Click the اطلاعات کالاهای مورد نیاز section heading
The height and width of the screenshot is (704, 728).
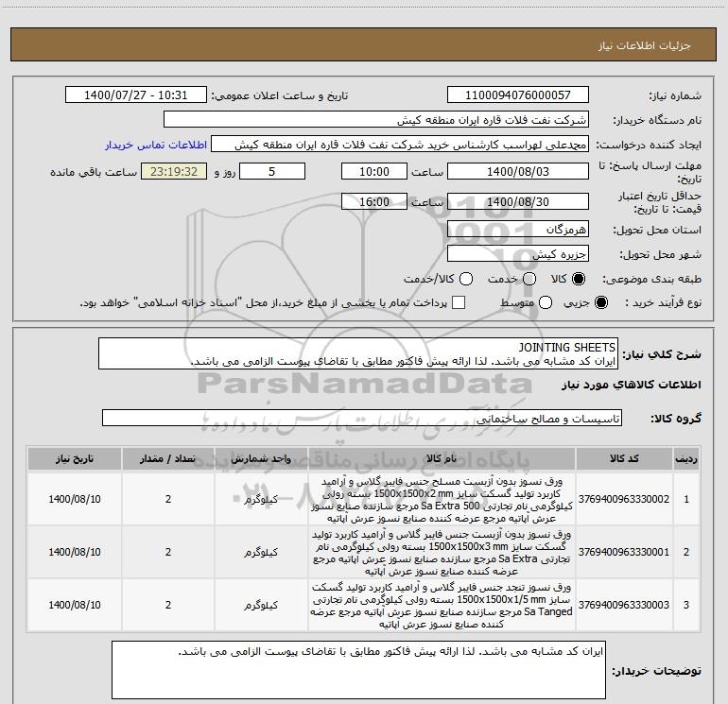pyautogui.click(x=631, y=386)
